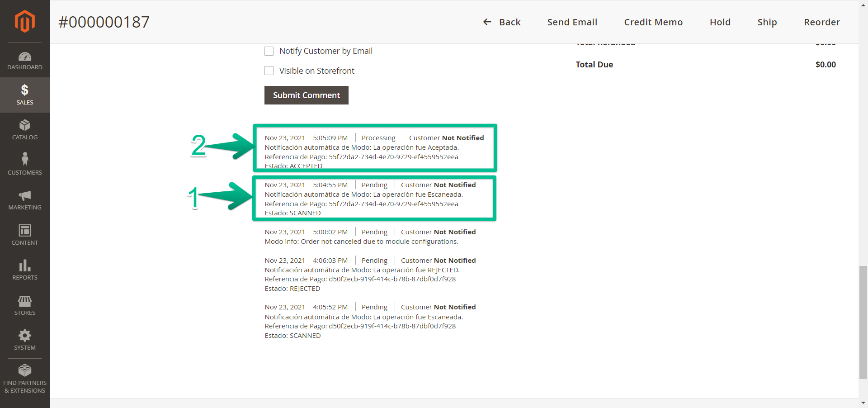Click the Magento logo icon
Screen dimensions: 868x408
24,21
